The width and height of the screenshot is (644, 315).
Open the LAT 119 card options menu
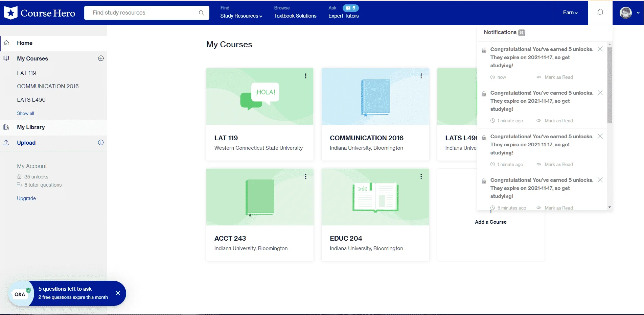(305, 76)
